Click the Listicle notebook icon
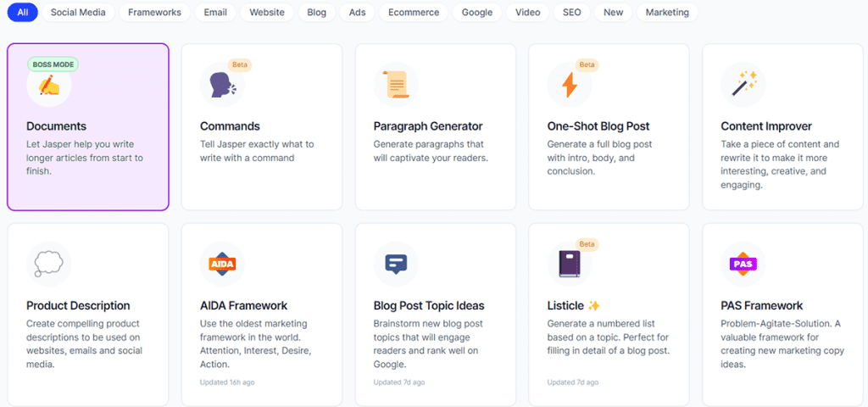 click(x=570, y=264)
